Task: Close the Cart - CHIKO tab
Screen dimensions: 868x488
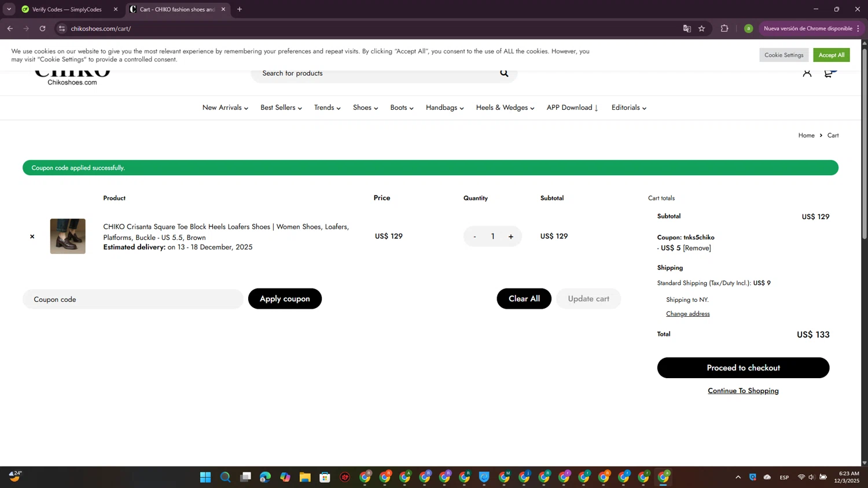Action: tap(223, 9)
